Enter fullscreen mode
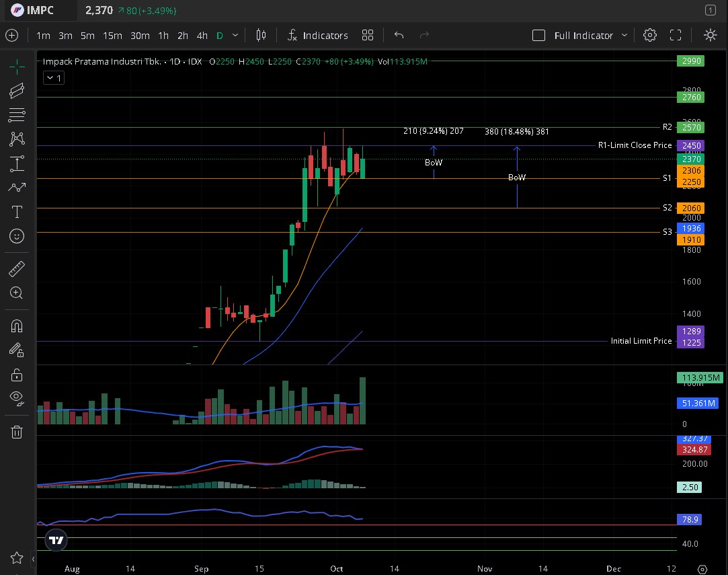Viewport: 728px width, 575px height. click(676, 36)
